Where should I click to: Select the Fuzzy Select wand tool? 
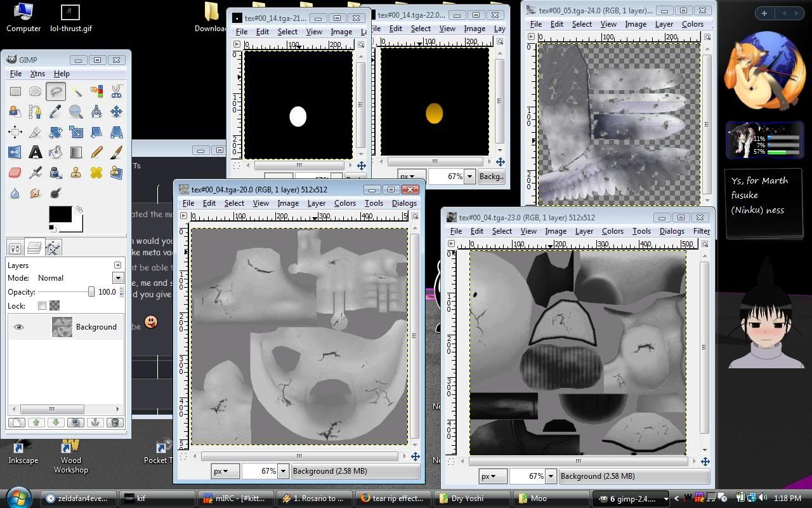click(x=75, y=92)
